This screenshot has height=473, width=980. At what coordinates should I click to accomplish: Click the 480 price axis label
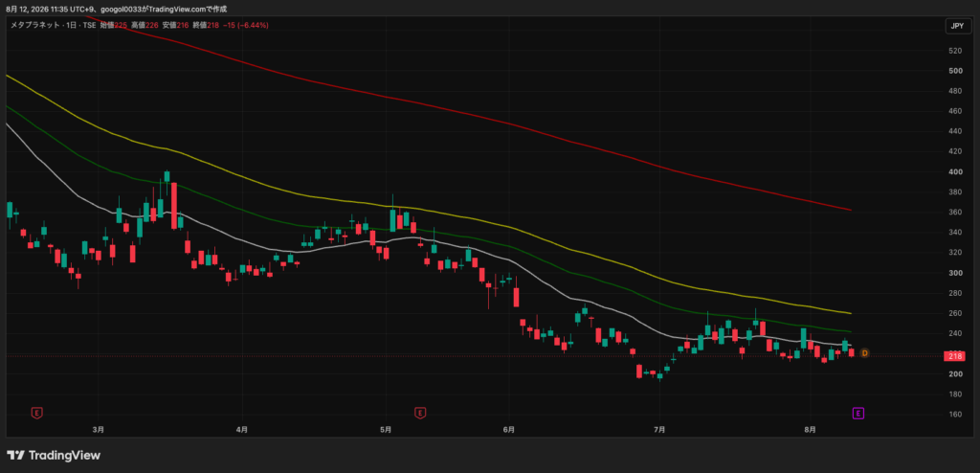click(955, 91)
